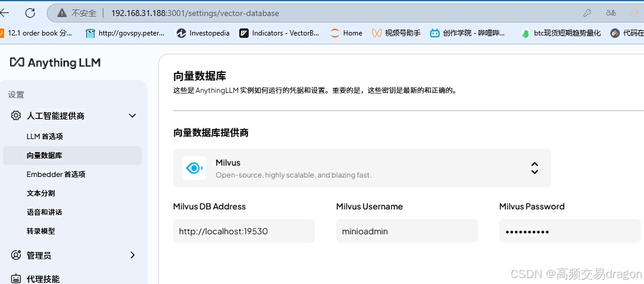Viewport: 644px width, 284px height.
Task: Open LLM 首选项 settings
Action: click(x=45, y=136)
